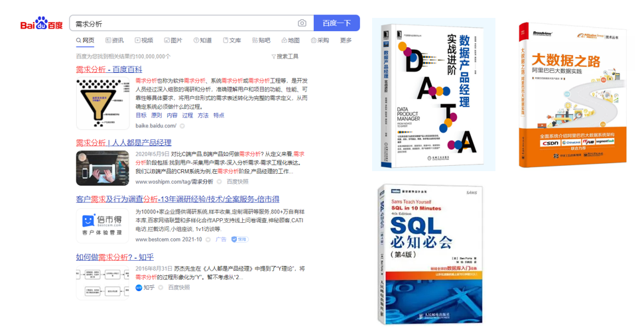Image resolution: width=644 pixels, height=329 pixels.
Task: Click the flowchart thumbnail of Zhihu result
Action: tap(103, 283)
